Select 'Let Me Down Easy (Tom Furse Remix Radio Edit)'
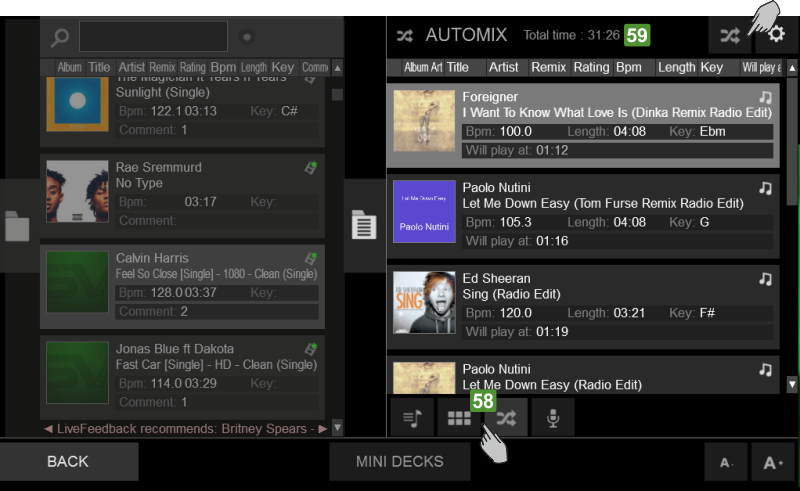Screen dimensions: 800x491 pyautogui.click(x=603, y=204)
